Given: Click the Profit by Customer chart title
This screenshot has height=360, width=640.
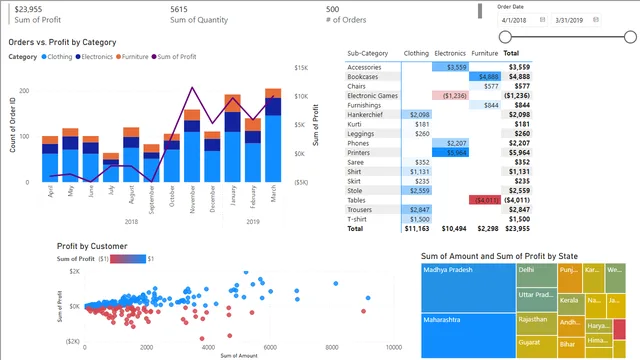Looking at the screenshot, I should tap(92, 246).
